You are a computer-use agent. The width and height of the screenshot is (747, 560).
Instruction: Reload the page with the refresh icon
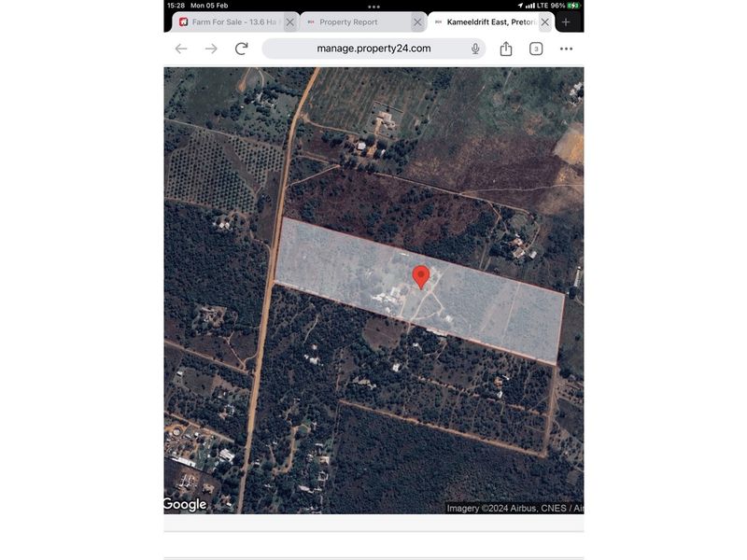click(x=242, y=49)
